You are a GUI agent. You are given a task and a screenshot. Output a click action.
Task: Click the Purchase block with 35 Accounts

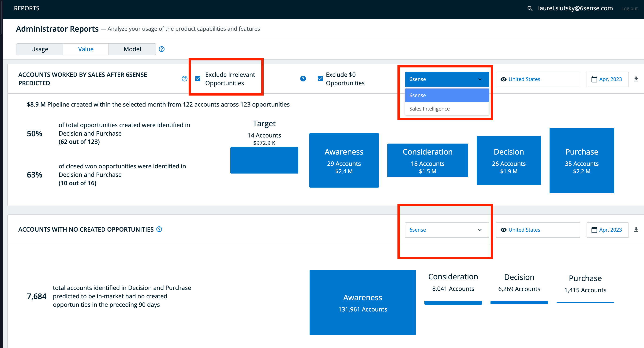pos(582,160)
